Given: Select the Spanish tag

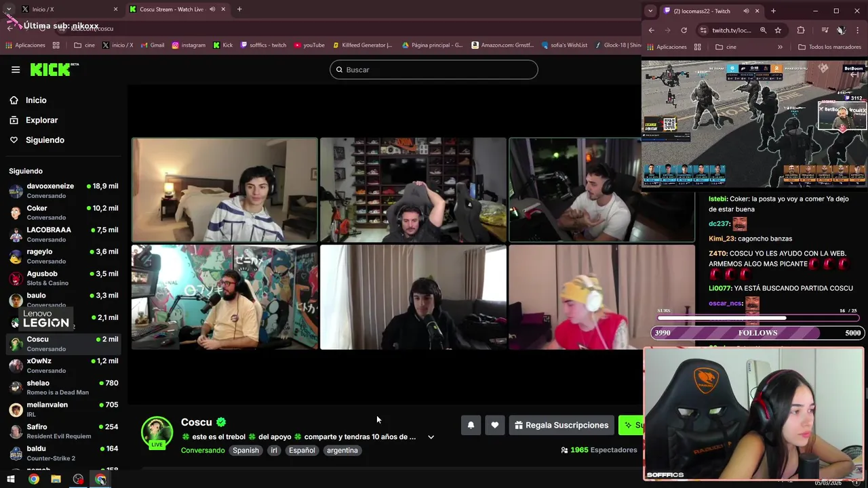Looking at the screenshot, I should coord(245,450).
